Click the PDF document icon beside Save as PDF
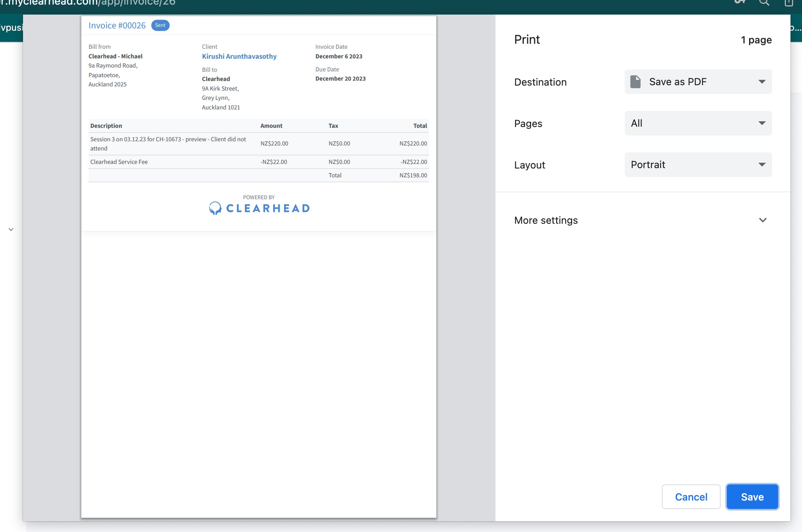The height and width of the screenshot is (532, 802). [x=635, y=82]
